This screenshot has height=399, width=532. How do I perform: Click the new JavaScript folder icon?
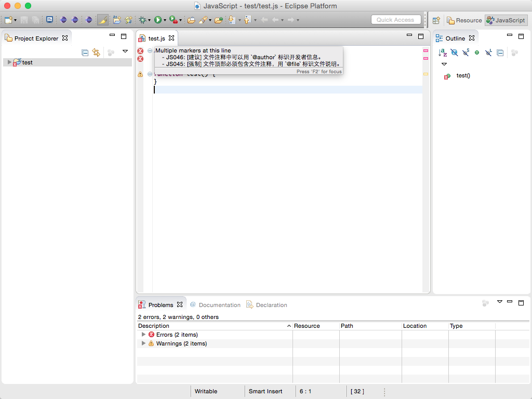pyautogui.click(x=117, y=20)
